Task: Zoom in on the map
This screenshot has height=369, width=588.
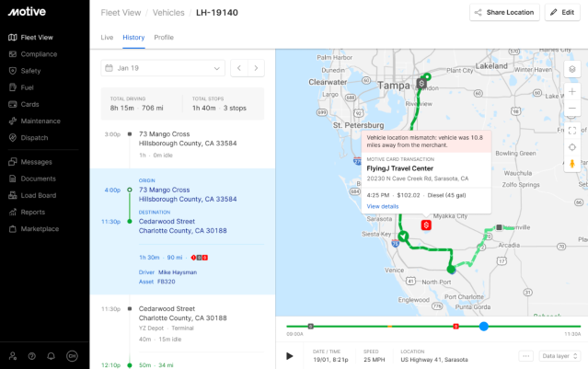Action: 571,91
